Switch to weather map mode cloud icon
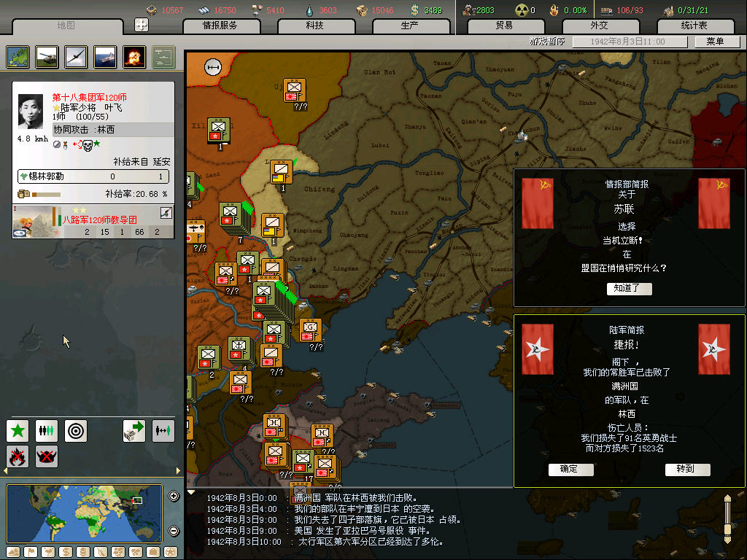 pyautogui.click(x=48, y=552)
